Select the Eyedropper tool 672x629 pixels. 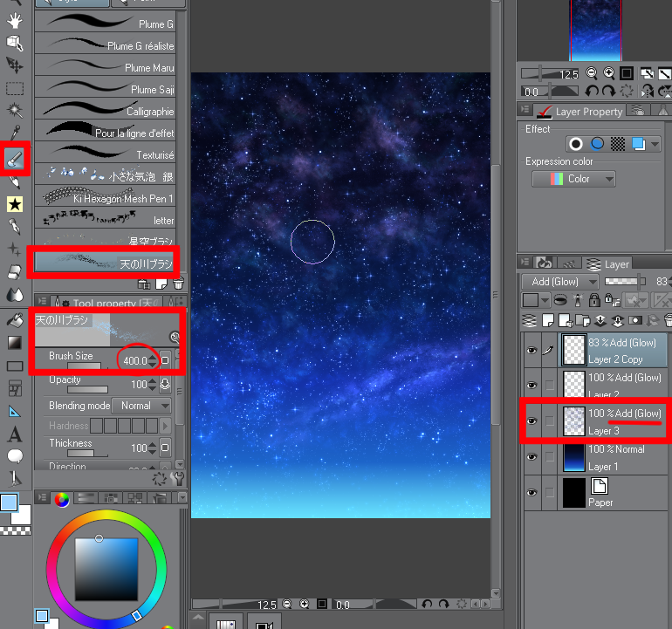pos(15,133)
